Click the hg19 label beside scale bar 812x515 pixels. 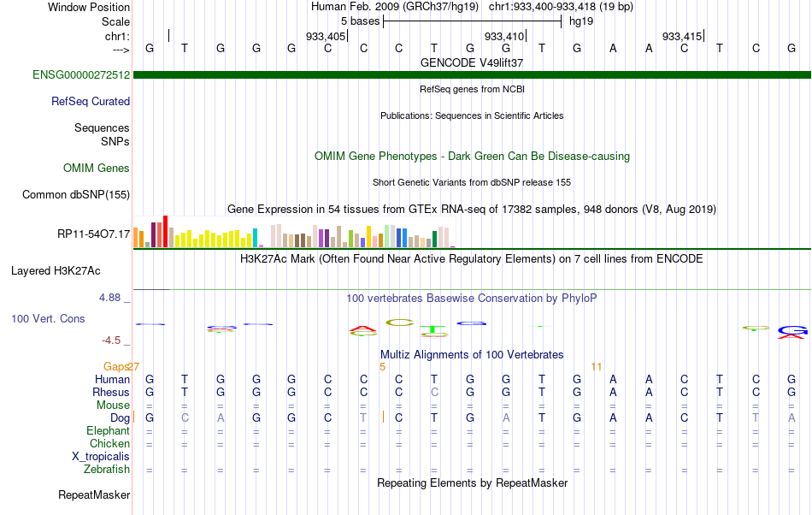581,21
